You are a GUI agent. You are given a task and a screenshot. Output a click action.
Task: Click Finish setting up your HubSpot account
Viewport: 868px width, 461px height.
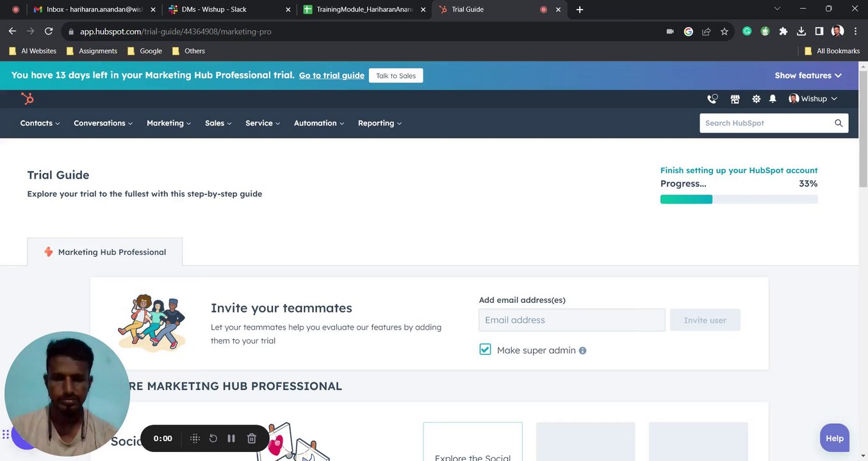(x=739, y=170)
